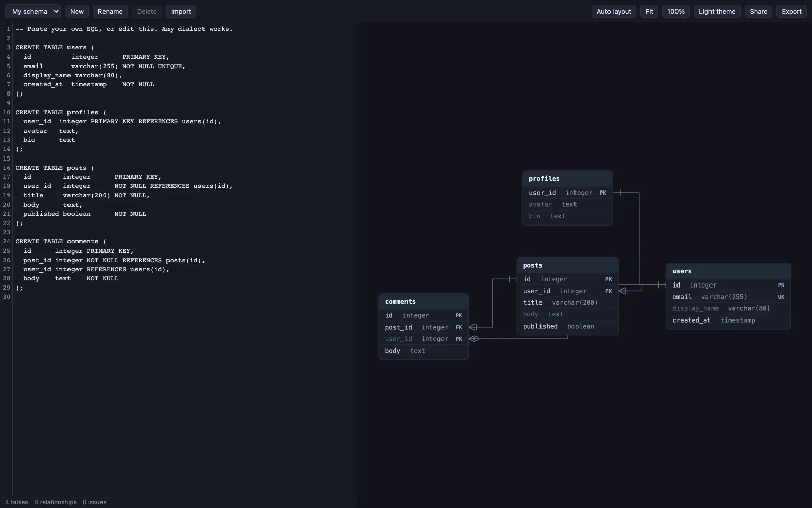Click created_at timestamp row in users
The image size is (812, 508).
click(728, 320)
